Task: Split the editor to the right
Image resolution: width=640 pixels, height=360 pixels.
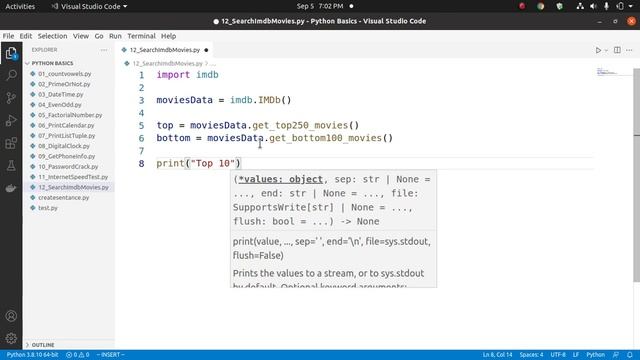Action: pos(617,50)
